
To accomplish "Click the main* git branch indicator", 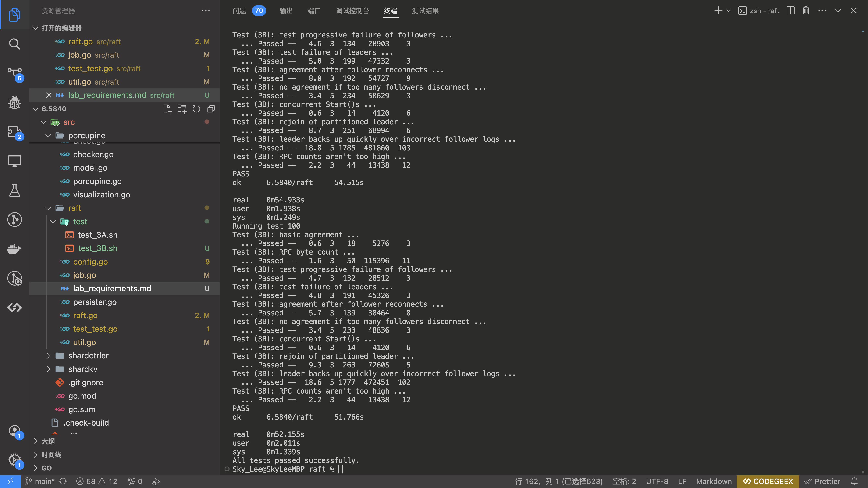I will (x=40, y=481).
